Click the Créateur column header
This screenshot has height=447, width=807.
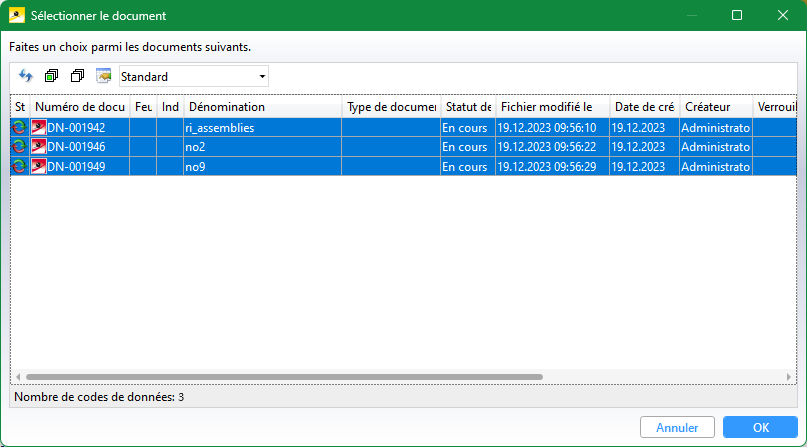tap(714, 107)
